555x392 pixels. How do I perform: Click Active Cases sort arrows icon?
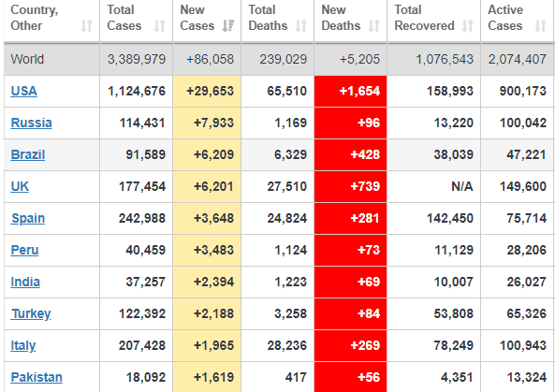pyautogui.click(x=540, y=26)
